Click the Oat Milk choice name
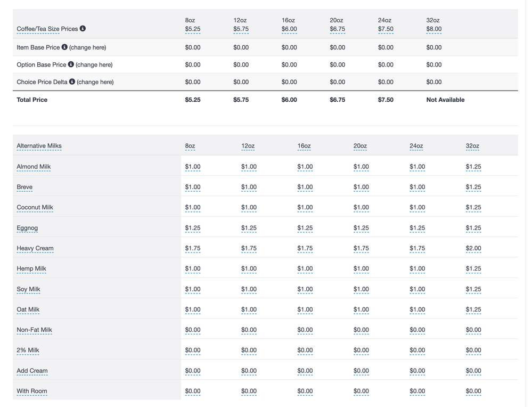The width and height of the screenshot is (532, 407). tap(28, 310)
